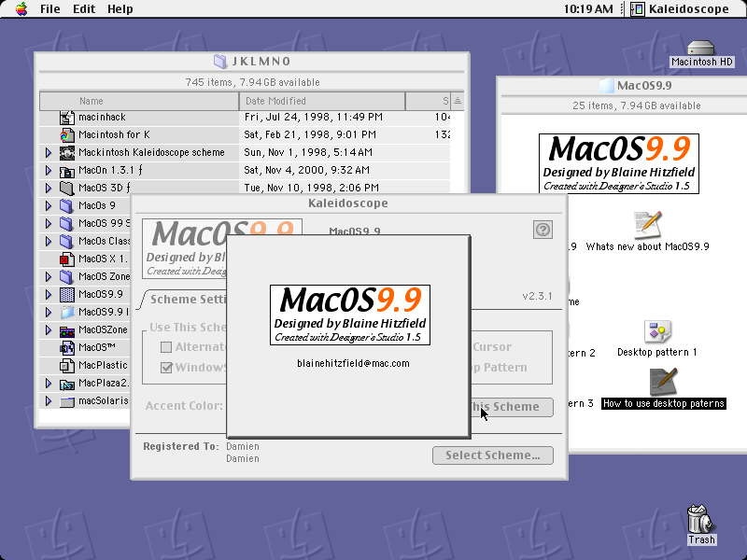Select the macSolaris folder icon
Image resolution: width=747 pixels, height=560 pixels.
(x=67, y=401)
